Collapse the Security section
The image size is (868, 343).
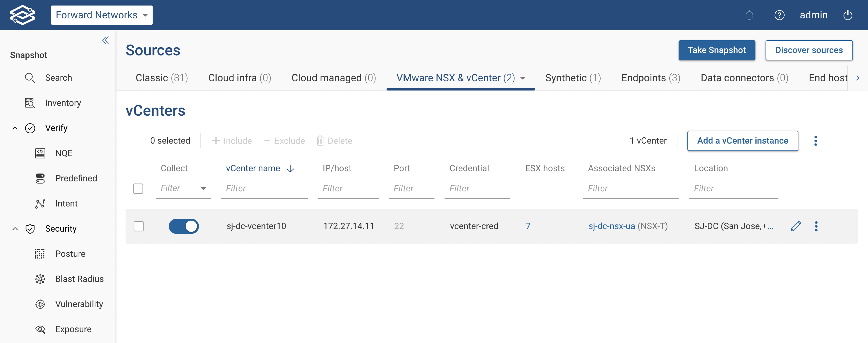(x=15, y=228)
